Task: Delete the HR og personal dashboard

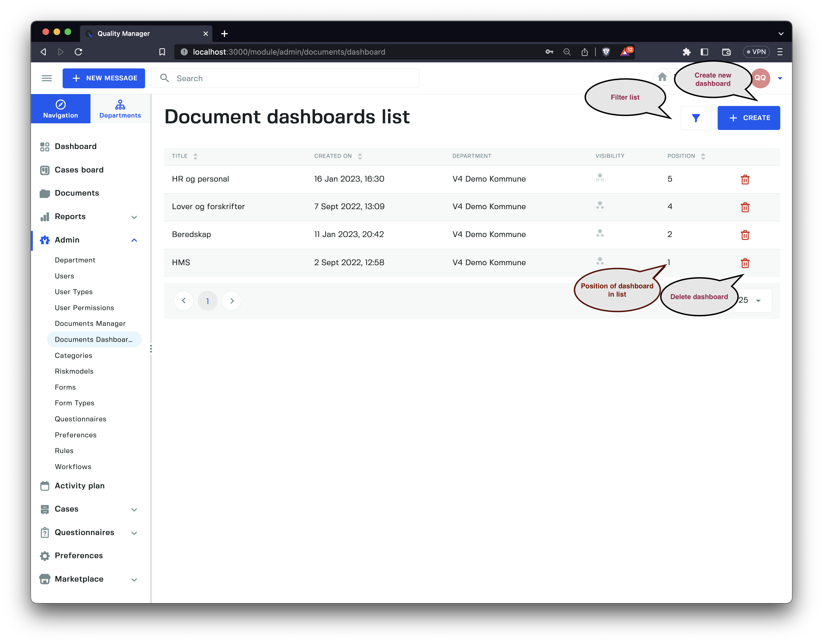Action: 745,179
